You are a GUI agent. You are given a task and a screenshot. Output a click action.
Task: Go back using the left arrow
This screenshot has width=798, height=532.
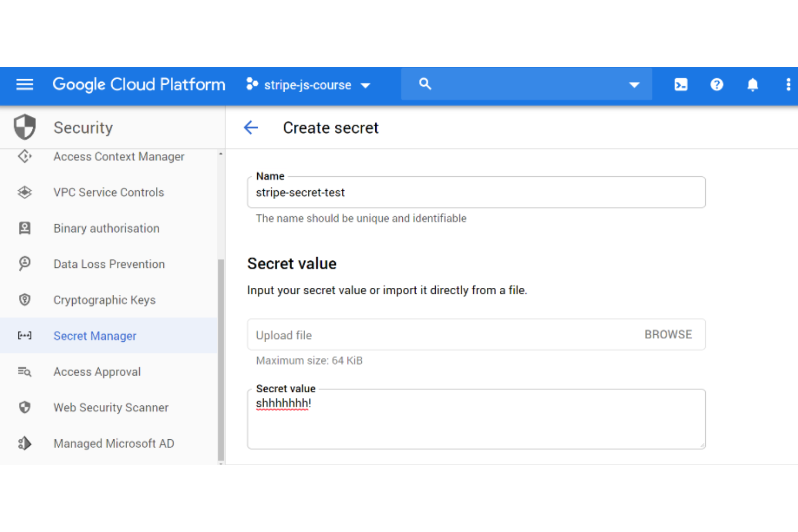251,128
